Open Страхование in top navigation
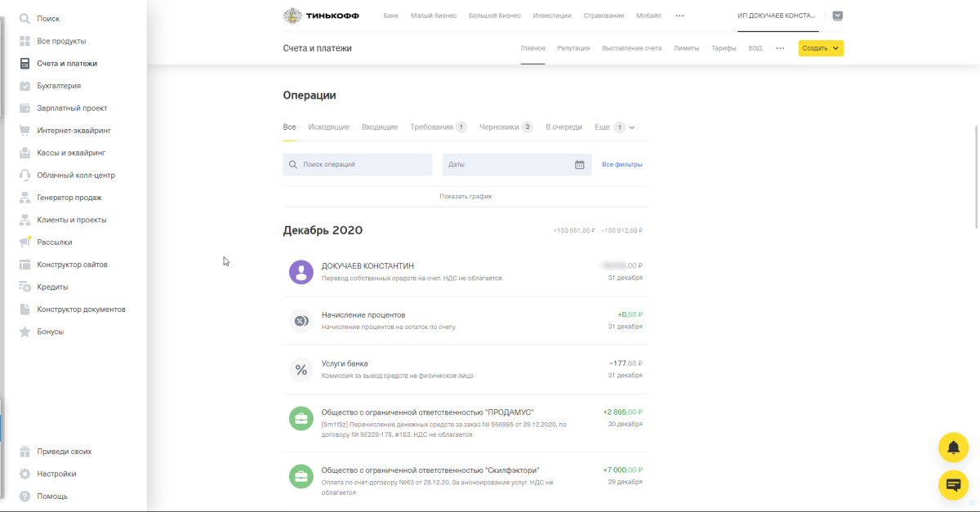 (x=604, y=16)
